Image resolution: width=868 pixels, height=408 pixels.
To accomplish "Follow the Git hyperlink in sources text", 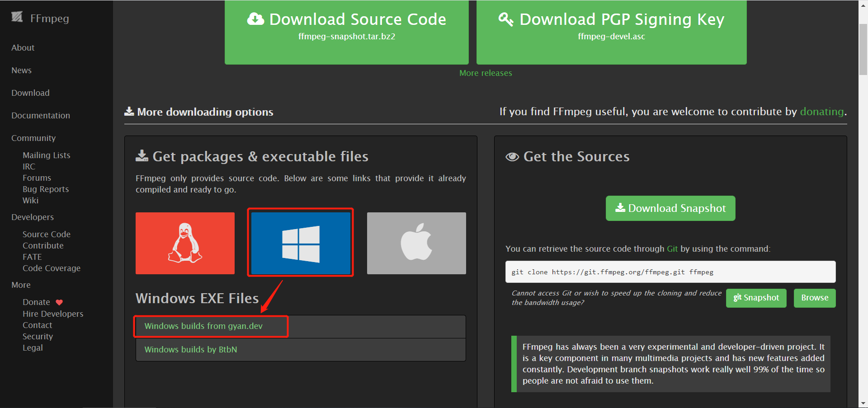I will point(672,249).
